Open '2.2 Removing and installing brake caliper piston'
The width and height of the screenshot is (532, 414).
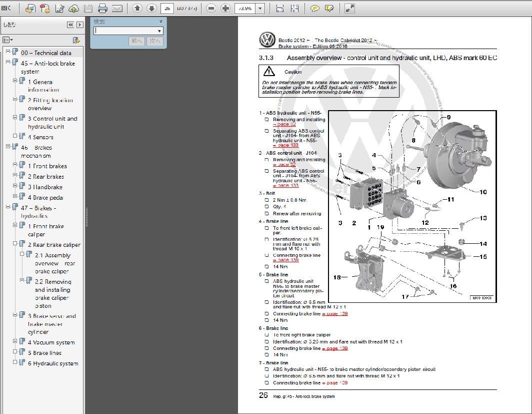pos(53,294)
